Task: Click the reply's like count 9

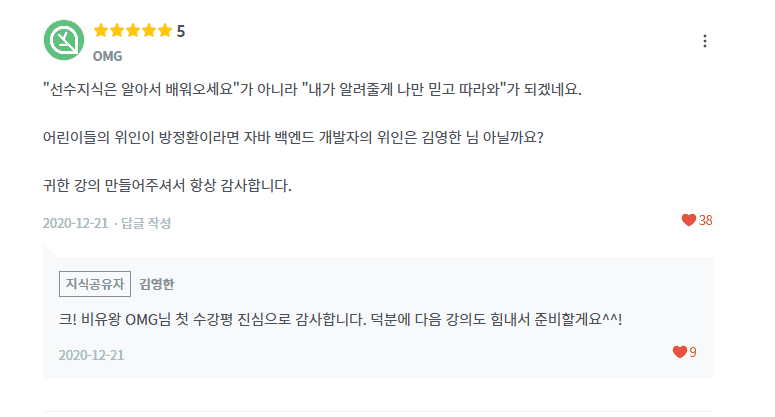Action: pos(692,352)
